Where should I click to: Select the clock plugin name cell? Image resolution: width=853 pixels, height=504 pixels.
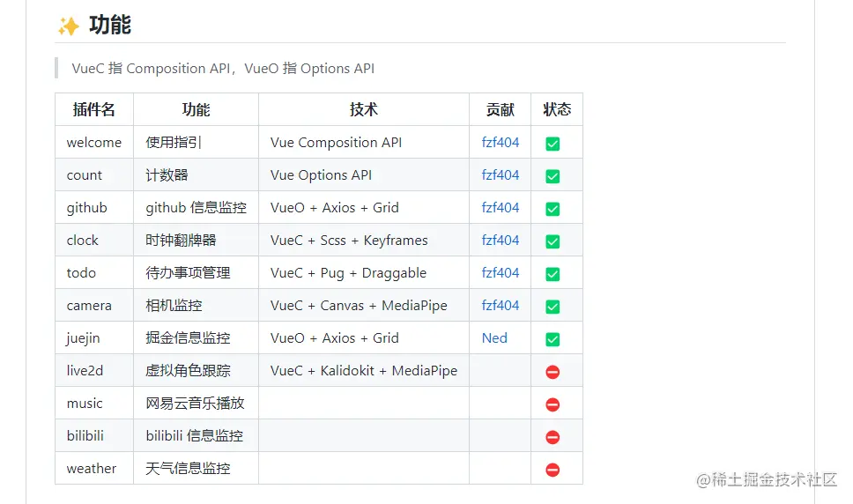coord(94,241)
